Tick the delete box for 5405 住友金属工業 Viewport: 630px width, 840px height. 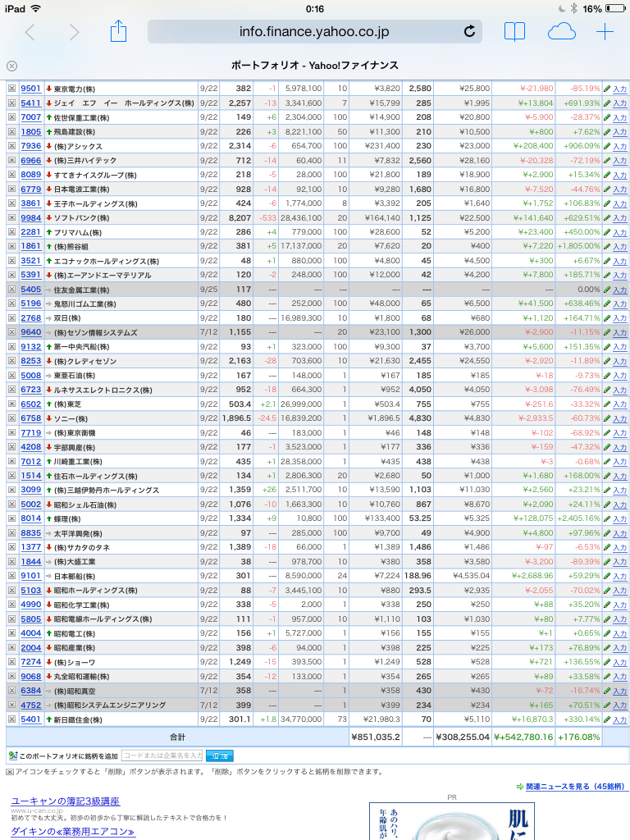(x=11, y=290)
